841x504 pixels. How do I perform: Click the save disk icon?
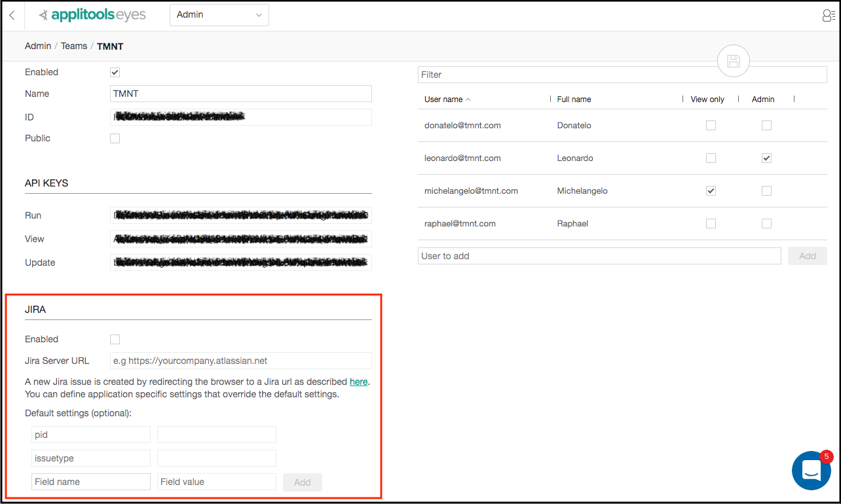(x=734, y=62)
